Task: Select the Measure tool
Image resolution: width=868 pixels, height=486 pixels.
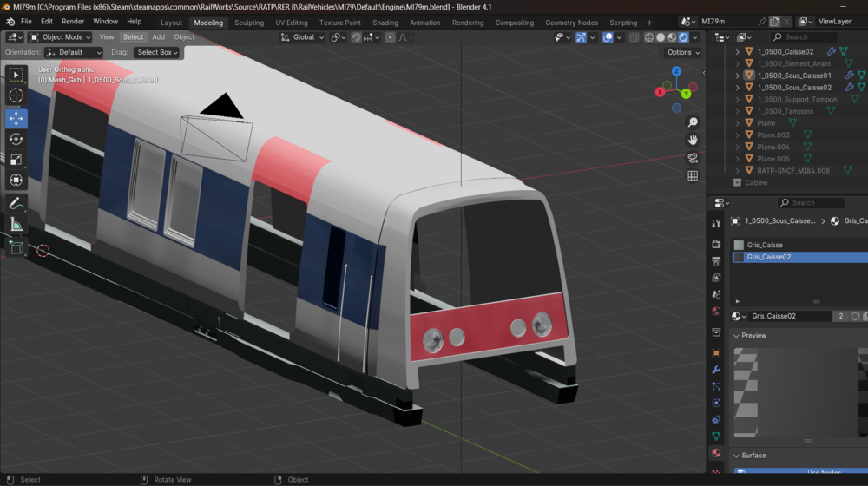Action: click(16, 225)
